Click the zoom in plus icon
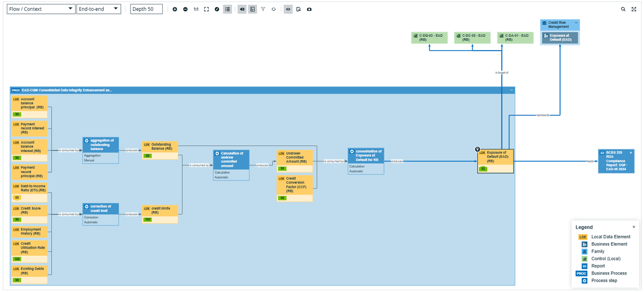Image resolution: width=644 pixels, height=292 pixels. [175, 9]
